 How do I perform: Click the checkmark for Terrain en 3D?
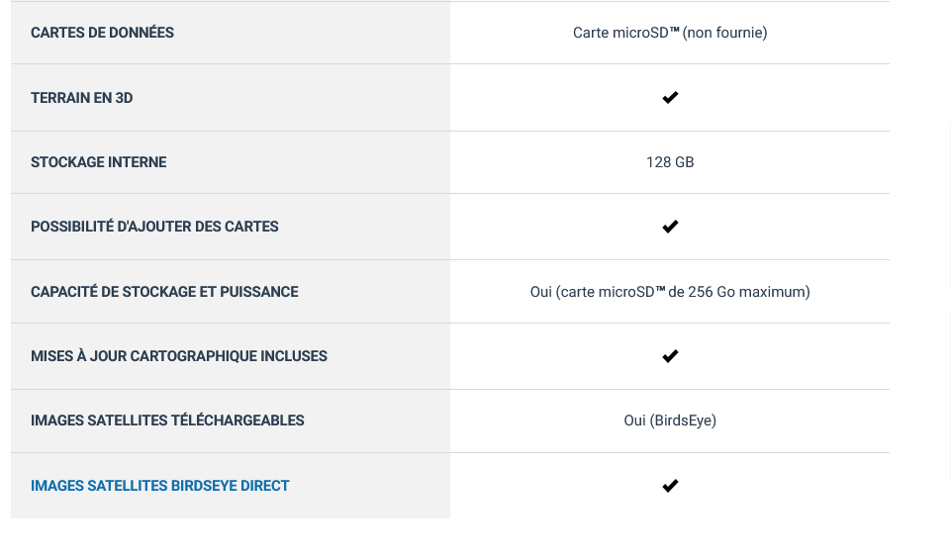coord(670,98)
